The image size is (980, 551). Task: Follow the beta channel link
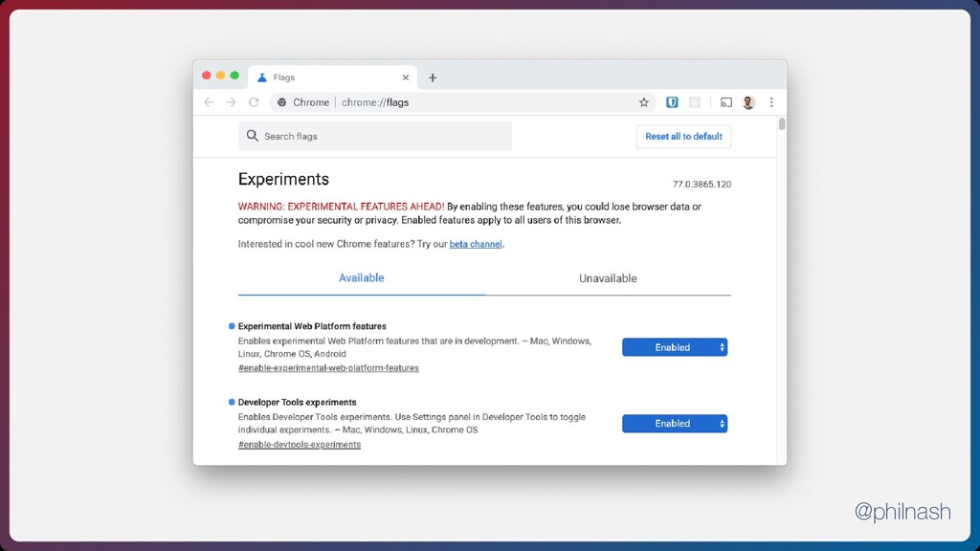476,244
